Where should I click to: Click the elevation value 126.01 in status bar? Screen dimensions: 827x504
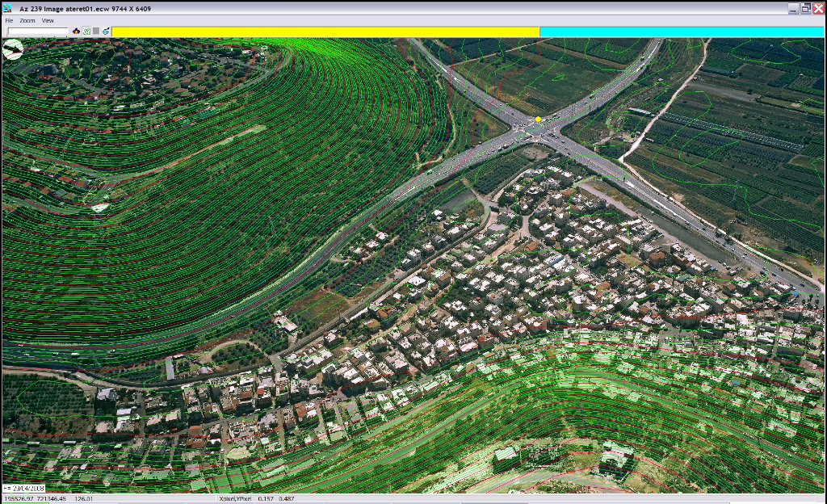(84, 499)
